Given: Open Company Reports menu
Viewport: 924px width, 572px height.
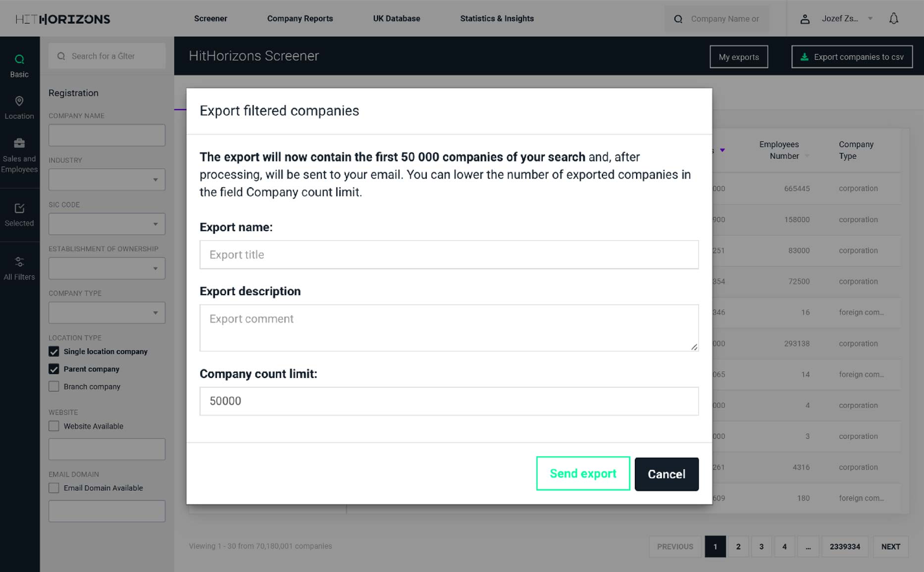Looking at the screenshot, I should pos(300,18).
